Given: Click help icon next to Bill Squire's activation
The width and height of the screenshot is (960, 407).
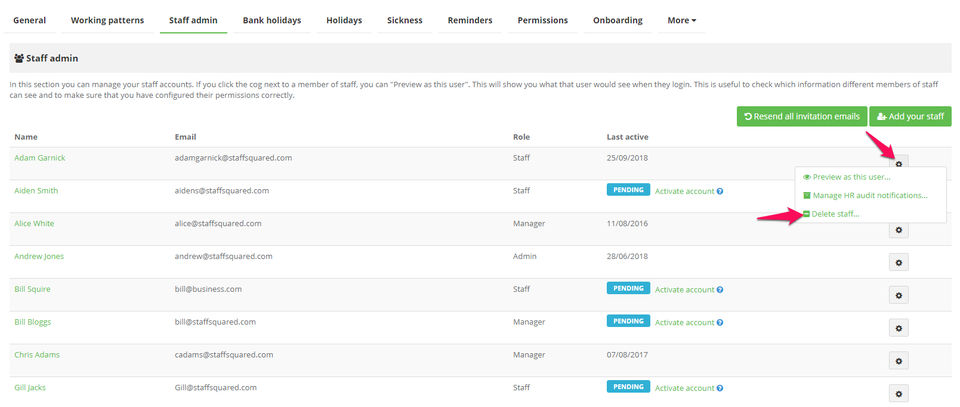Looking at the screenshot, I should 720,290.
